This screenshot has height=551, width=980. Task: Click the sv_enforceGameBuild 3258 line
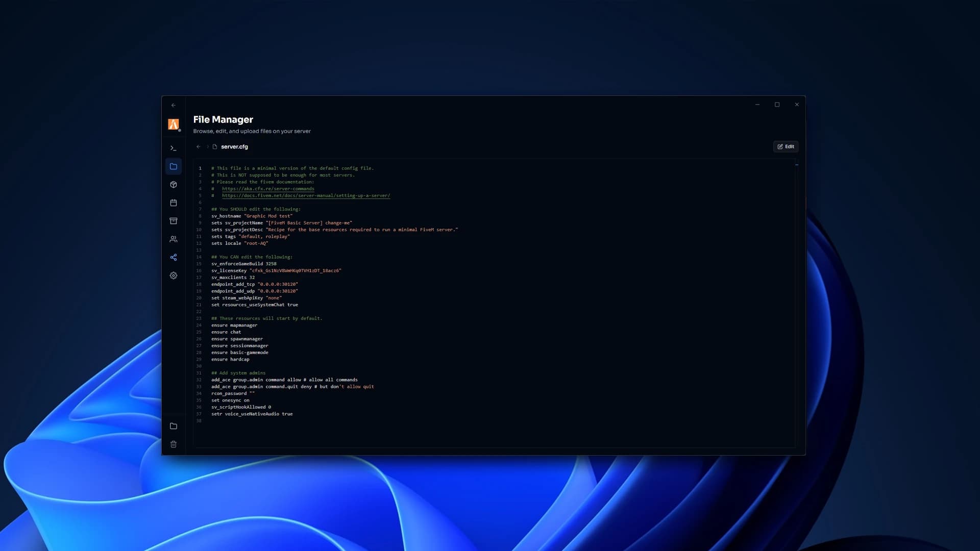244,264
